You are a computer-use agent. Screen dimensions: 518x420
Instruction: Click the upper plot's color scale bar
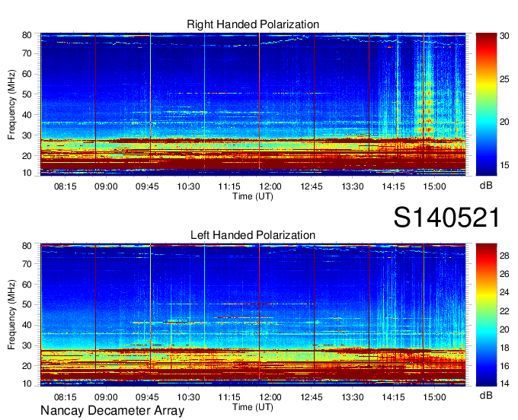pos(486,104)
